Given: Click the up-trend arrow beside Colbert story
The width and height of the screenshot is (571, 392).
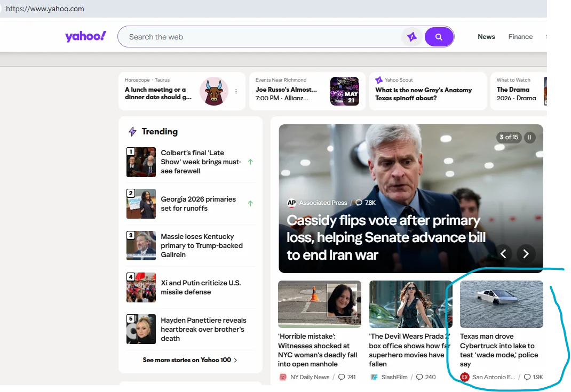Looking at the screenshot, I should 250,162.
